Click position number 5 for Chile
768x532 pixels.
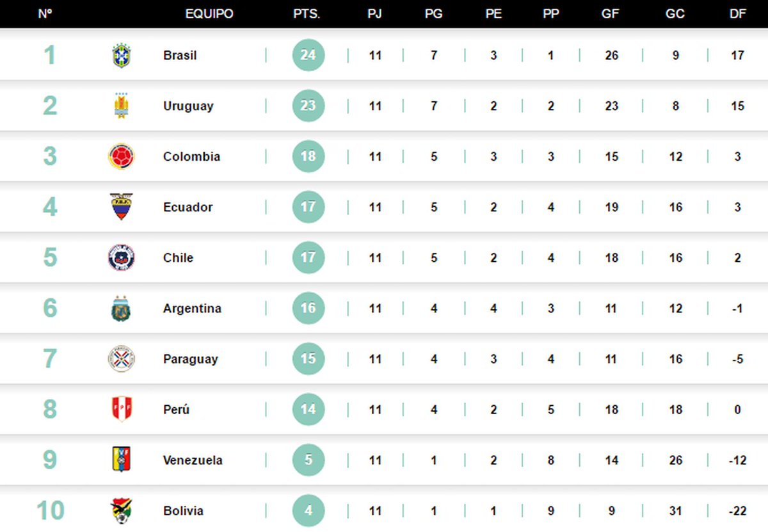click(x=50, y=257)
